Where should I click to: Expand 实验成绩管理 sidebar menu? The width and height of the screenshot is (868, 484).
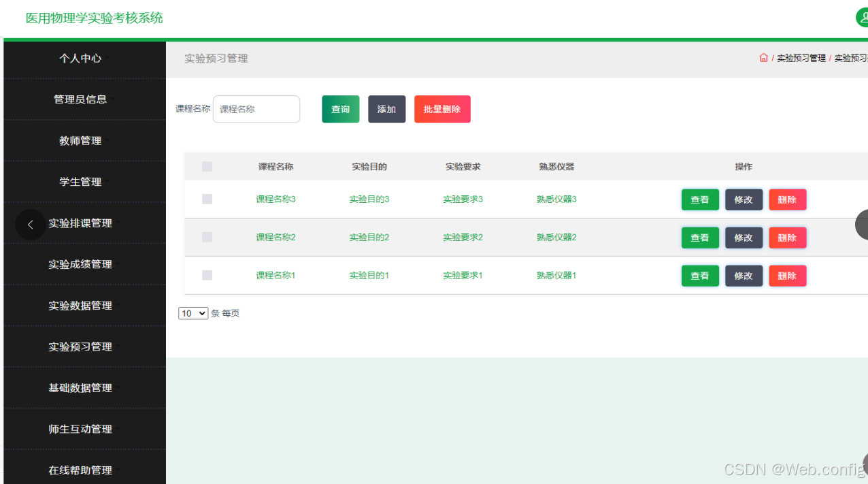tap(84, 264)
